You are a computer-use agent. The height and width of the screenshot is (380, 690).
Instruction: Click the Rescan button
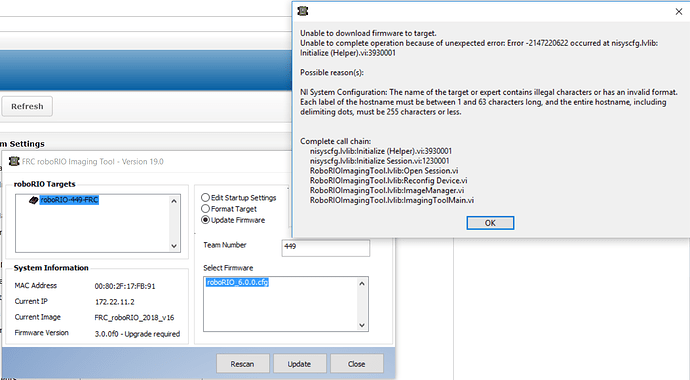point(242,364)
